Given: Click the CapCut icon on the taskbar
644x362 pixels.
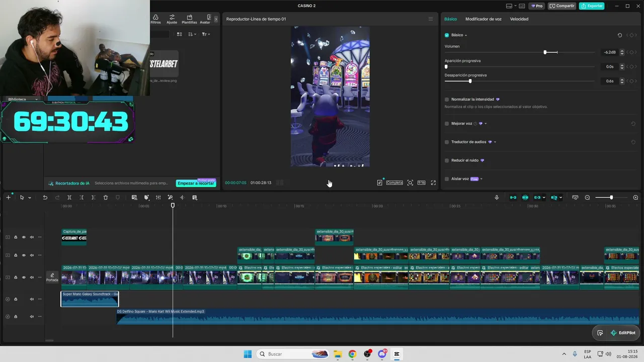Looking at the screenshot, I should tap(396, 354).
